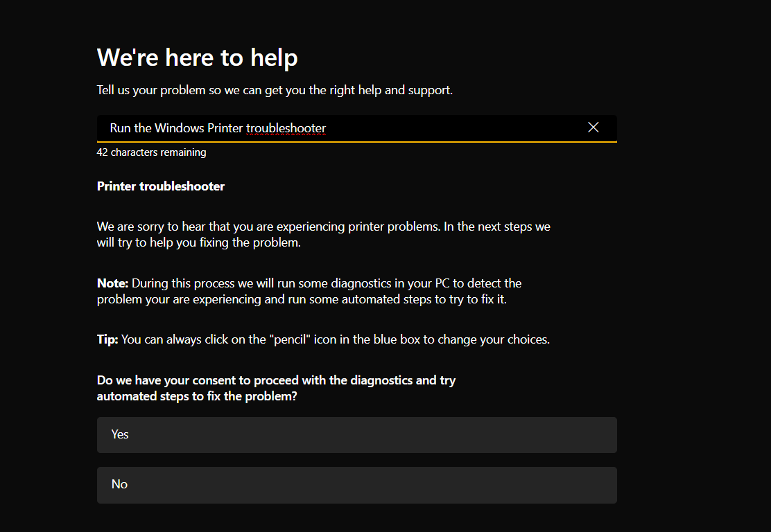Viewport: 771px width, 532px height.
Task: Click the '42 characters remaining' counter
Action: (151, 152)
